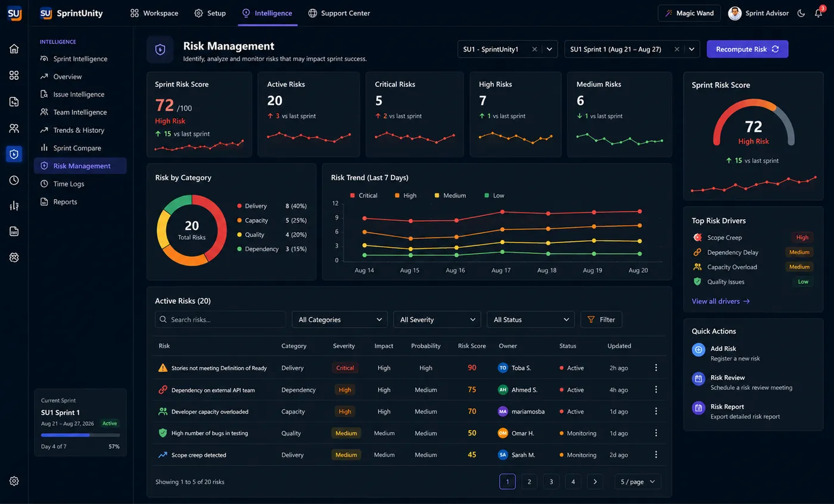
Task: Open notifications bell with badge
Action: pos(819,13)
